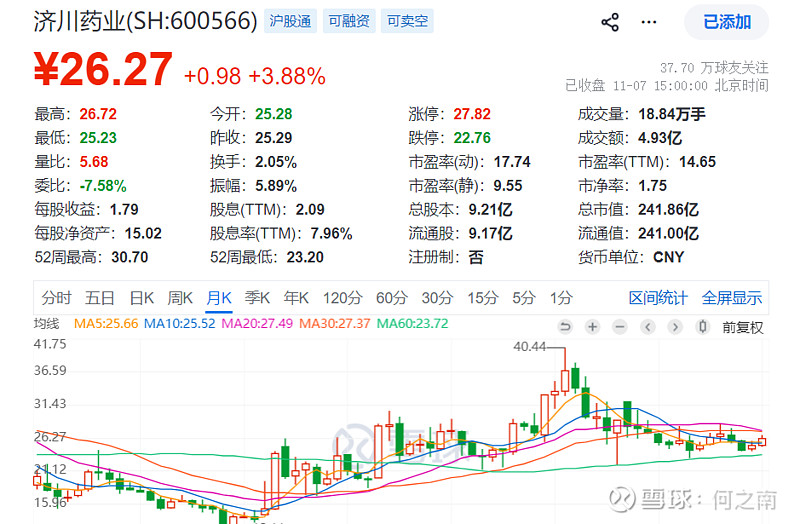Click the 股息率(TTM) value 7.96%
Viewport: 800px width, 524px height.
tap(331, 234)
